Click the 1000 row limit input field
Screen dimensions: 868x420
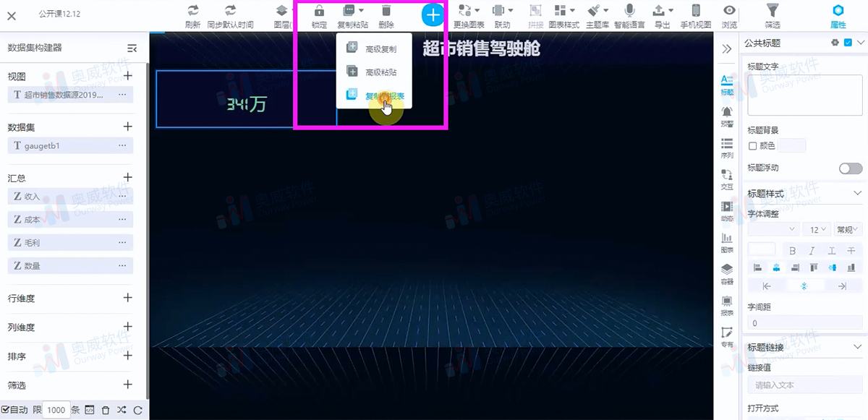[56, 409]
